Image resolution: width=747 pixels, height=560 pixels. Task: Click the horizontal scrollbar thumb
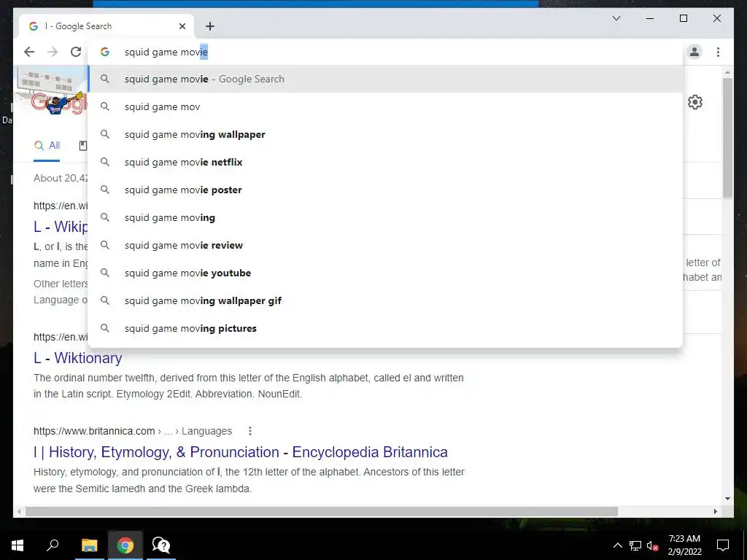(322, 511)
